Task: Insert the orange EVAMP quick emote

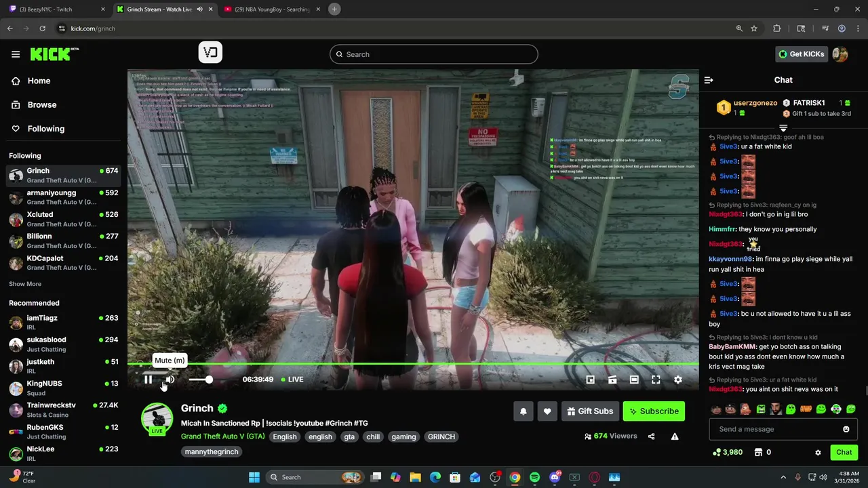Action: tap(806, 409)
